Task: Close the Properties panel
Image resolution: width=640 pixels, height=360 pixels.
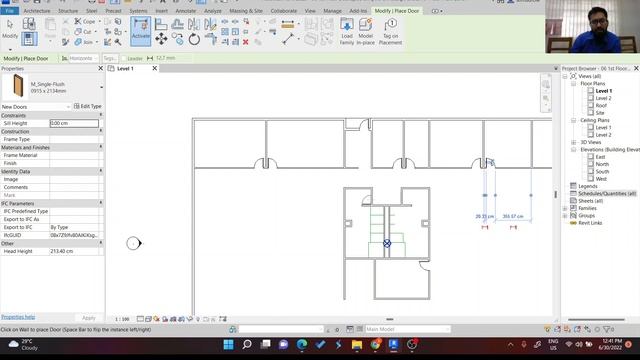Action: (101, 68)
